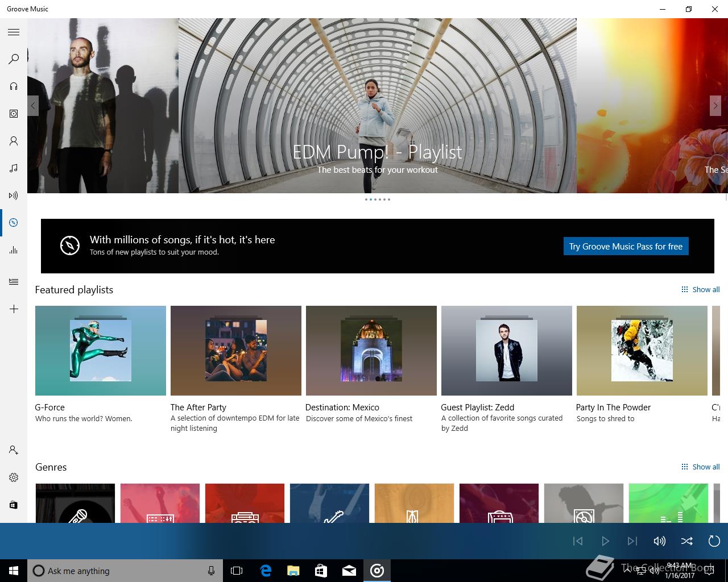Click Destination: Mexico title text

(x=342, y=407)
